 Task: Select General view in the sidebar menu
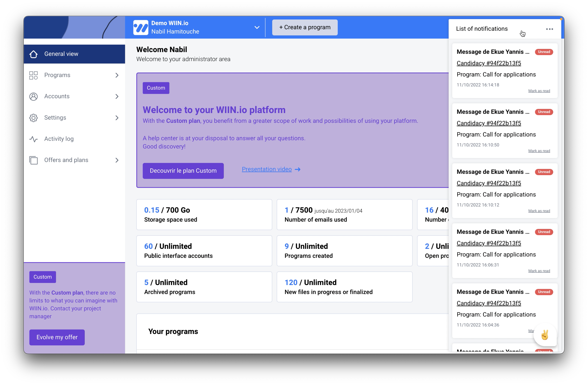coord(61,54)
